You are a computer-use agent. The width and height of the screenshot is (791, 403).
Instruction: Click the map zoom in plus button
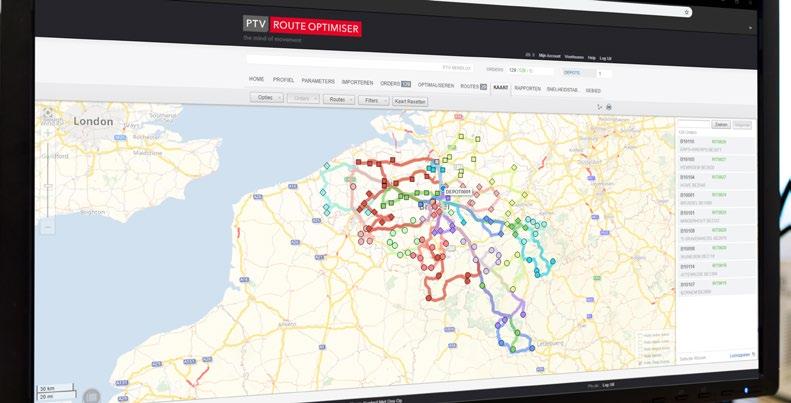coord(48,133)
